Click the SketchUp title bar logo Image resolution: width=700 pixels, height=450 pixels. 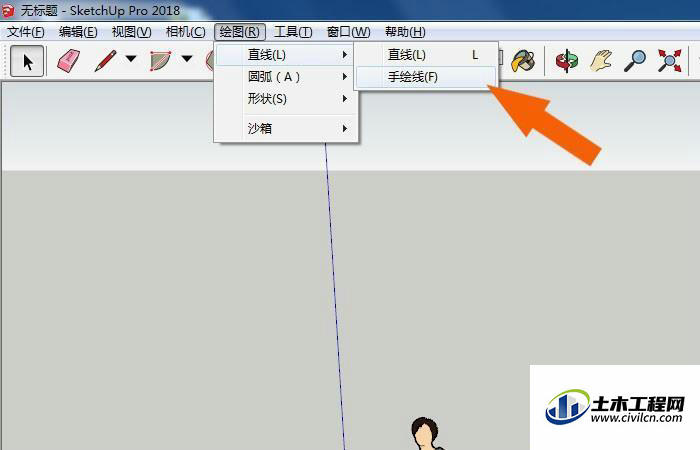8,11
